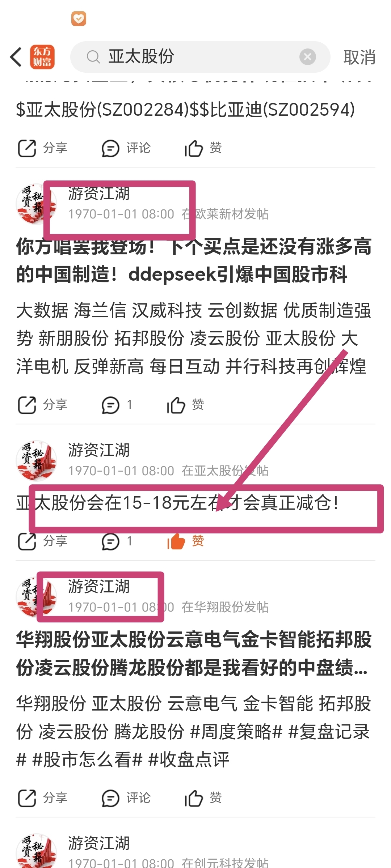Share the 华翔股份 watchlist post

click(43, 798)
